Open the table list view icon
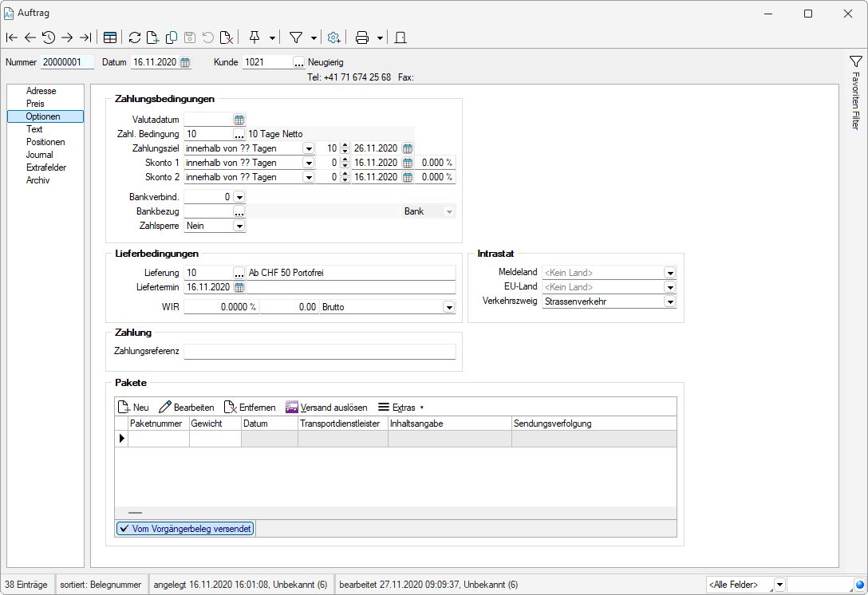Viewport: 868px width, 595px height. [110, 37]
